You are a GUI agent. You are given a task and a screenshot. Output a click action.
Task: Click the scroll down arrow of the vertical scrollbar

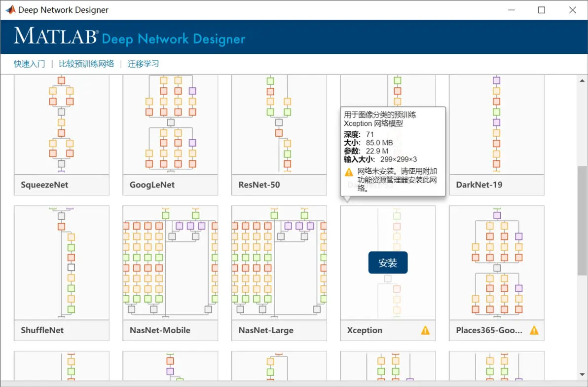(x=582, y=374)
